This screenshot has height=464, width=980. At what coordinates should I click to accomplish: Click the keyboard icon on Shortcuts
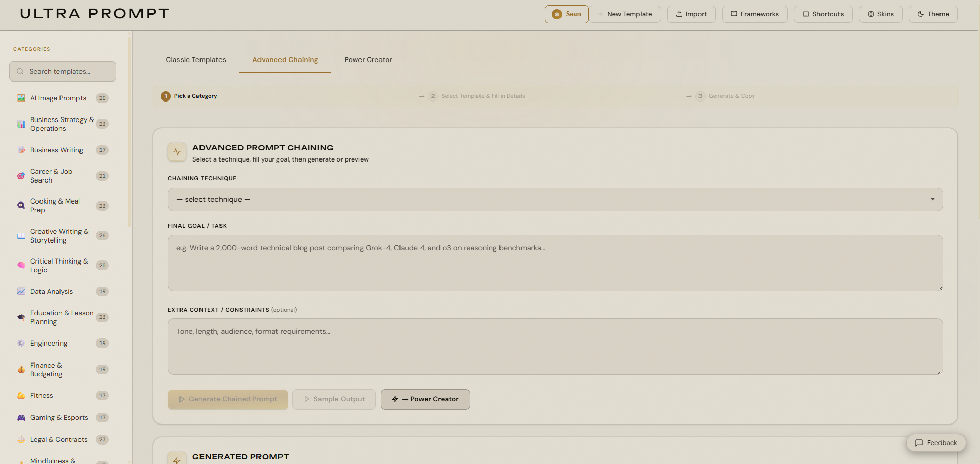806,14
